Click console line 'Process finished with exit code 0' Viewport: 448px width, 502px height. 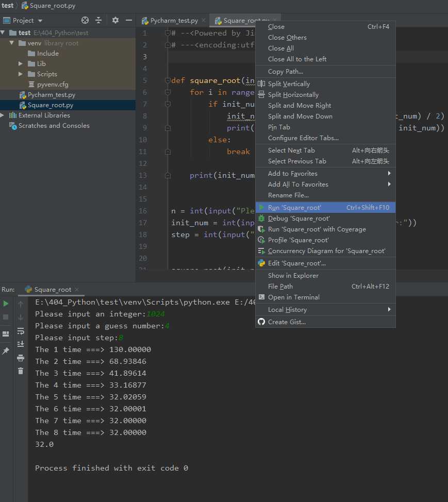pyautogui.click(x=111, y=468)
